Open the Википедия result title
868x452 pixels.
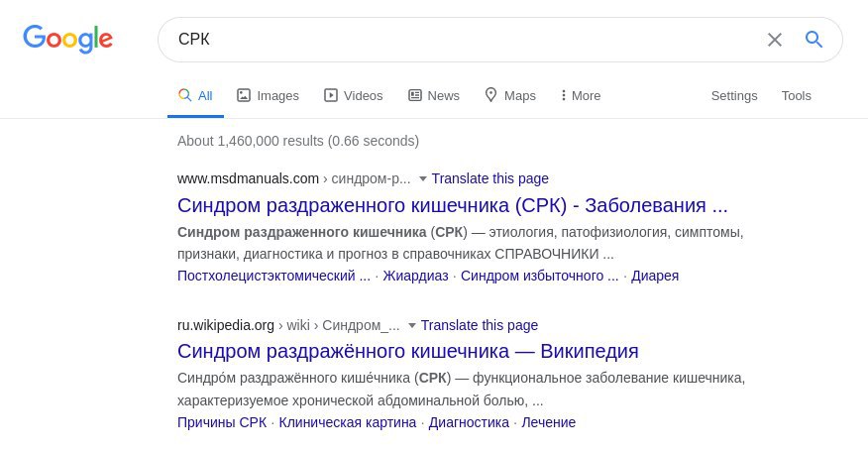click(407, 351)
